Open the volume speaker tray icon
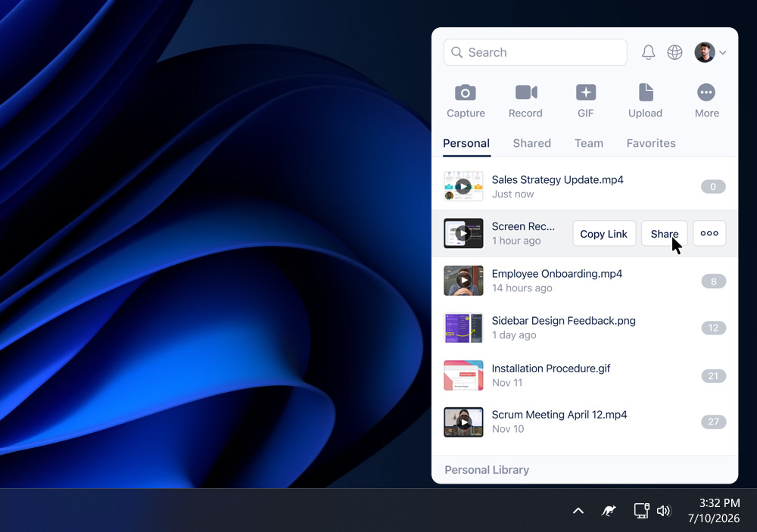Screen dimensions: 757x532 [664, 511]
